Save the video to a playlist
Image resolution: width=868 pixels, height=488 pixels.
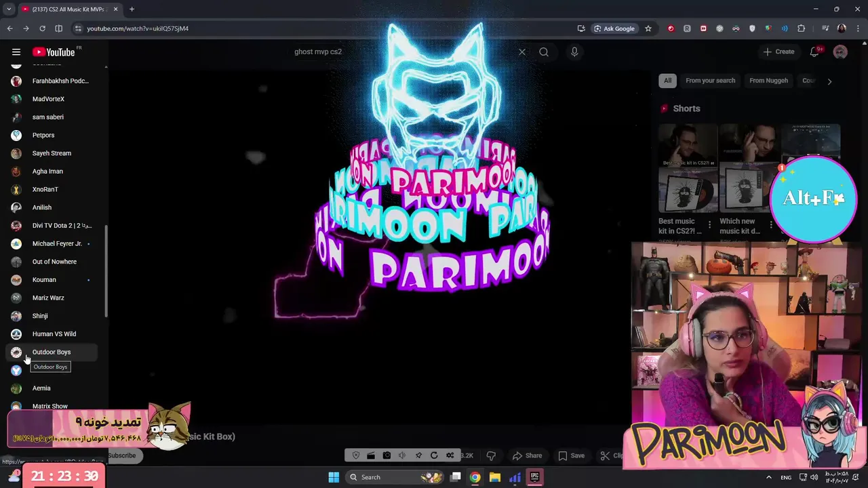571,455
